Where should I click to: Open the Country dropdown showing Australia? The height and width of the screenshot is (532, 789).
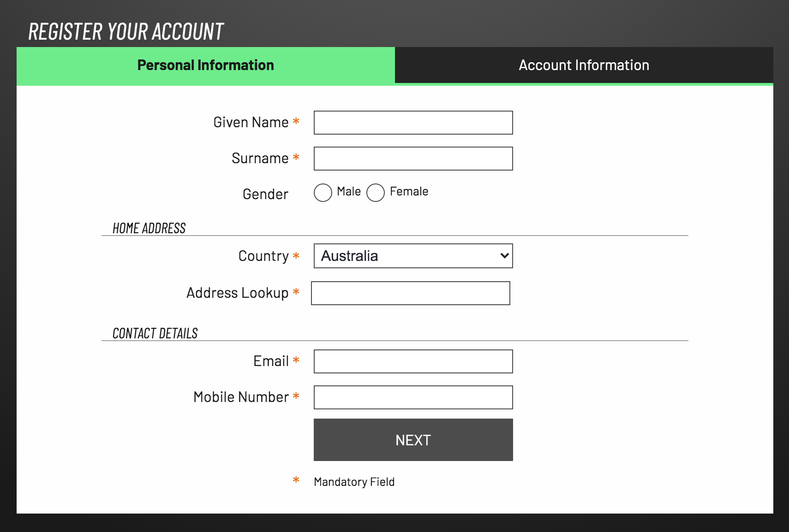[x=413, y=256]
